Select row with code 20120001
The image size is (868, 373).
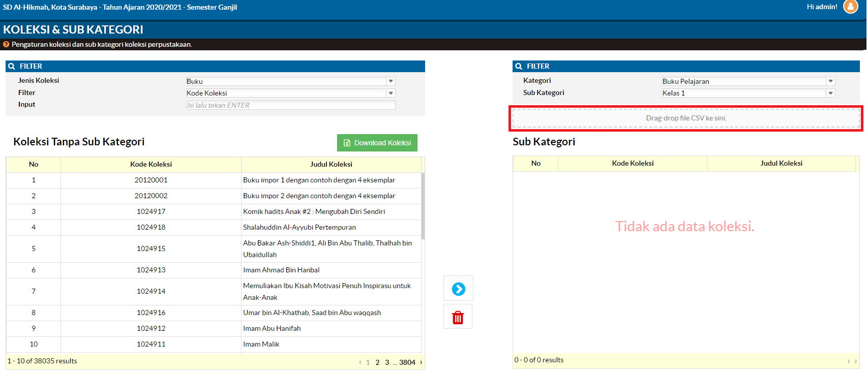(214, 180)
